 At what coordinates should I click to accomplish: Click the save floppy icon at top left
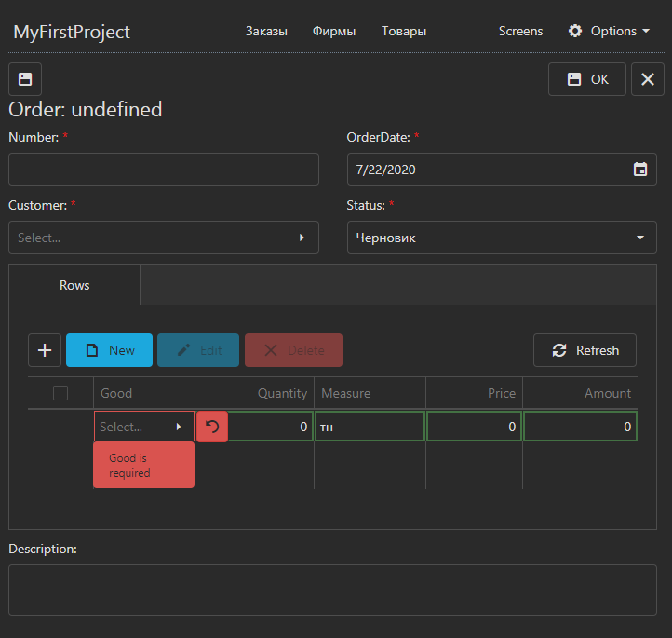(x=25, y=79)
